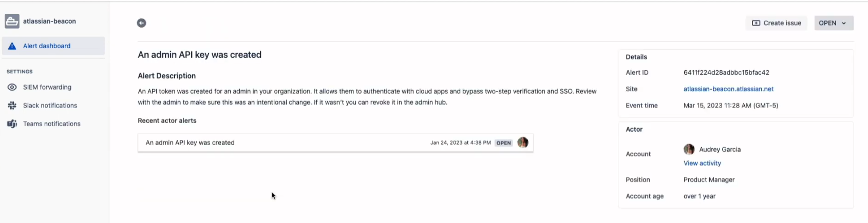
Task: Click Audrey Garcia's account avatar
Action: 689,149
